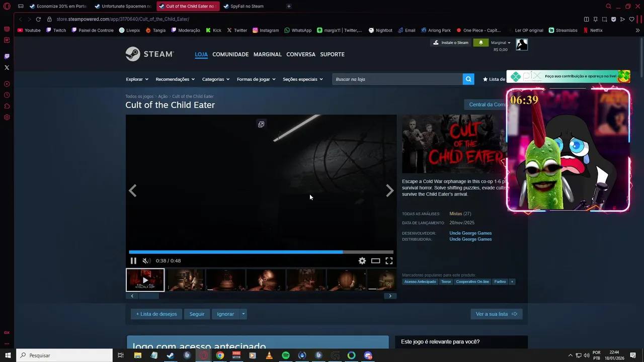This screenshot has width=644, height=362.
Task: Enter fullscreen video mode
Action: 389,260
